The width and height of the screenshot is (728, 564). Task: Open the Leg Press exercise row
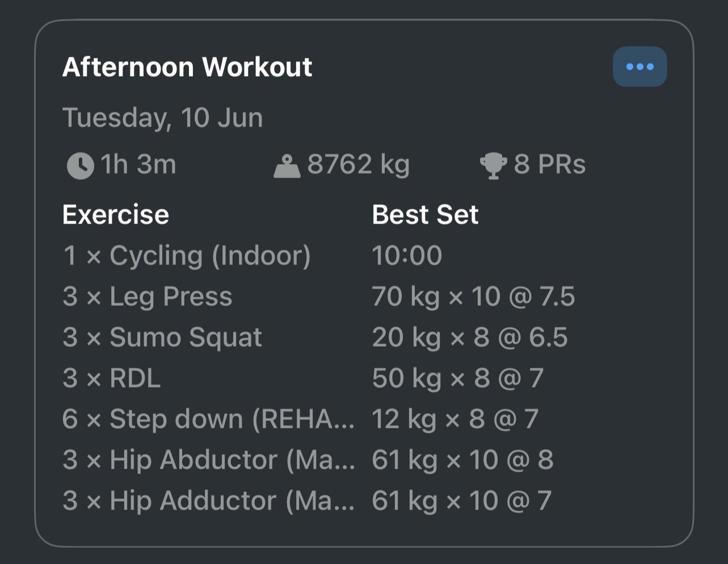pyautogui.click(x=148, y=296)
